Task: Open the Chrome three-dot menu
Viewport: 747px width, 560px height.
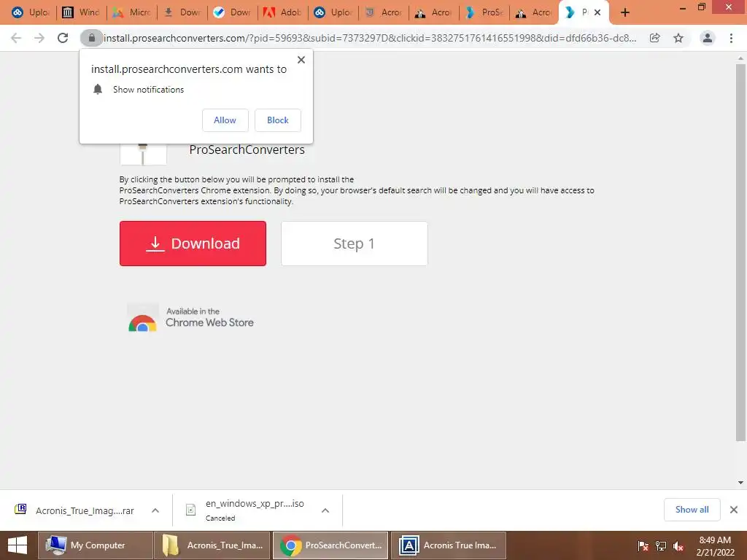Action: [x=731, y=38]
